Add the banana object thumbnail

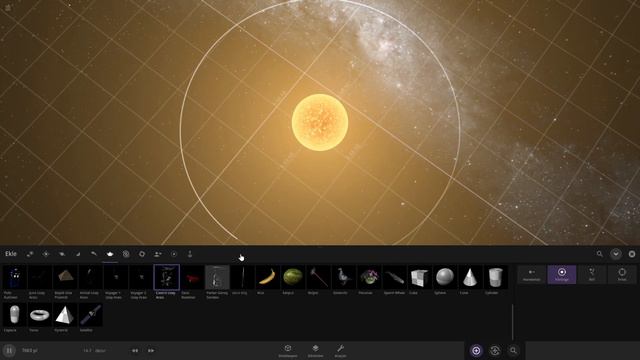(x=267, y=277)
